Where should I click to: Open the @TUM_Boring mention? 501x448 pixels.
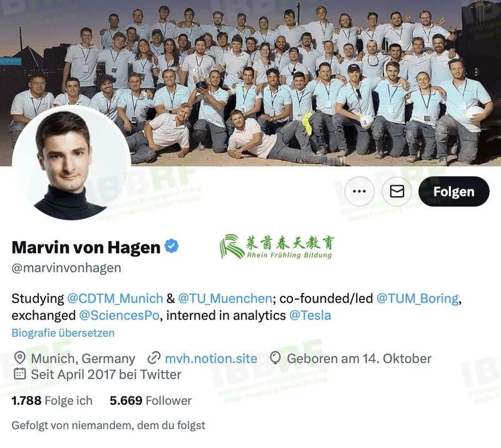tap(418, 298)
